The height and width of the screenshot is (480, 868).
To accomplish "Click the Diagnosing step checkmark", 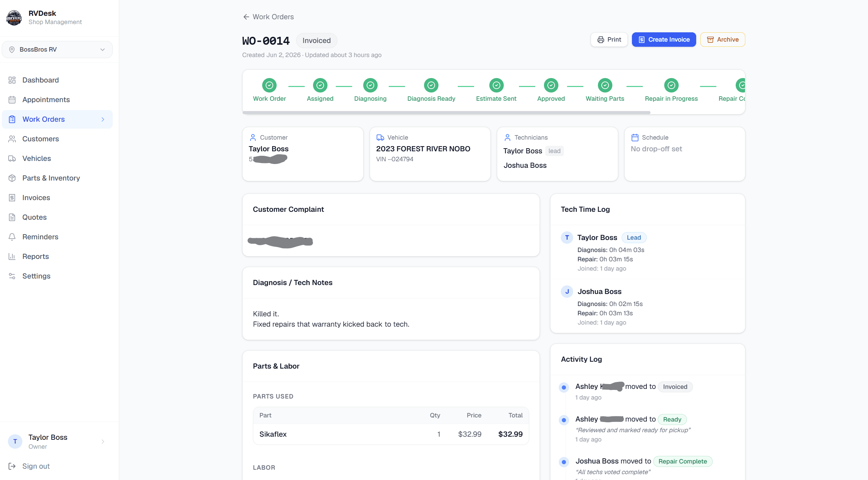I will click(x=370, y=85).
